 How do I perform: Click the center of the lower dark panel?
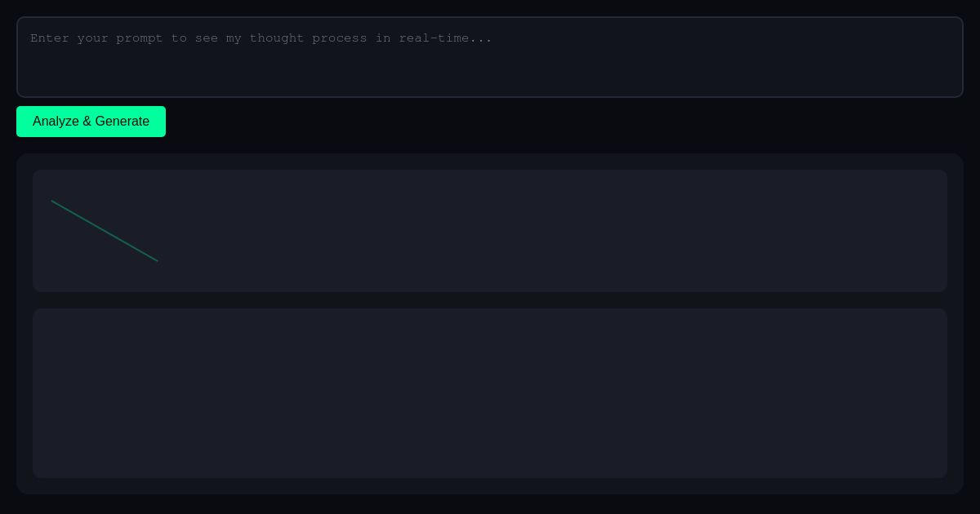[490, 393]
